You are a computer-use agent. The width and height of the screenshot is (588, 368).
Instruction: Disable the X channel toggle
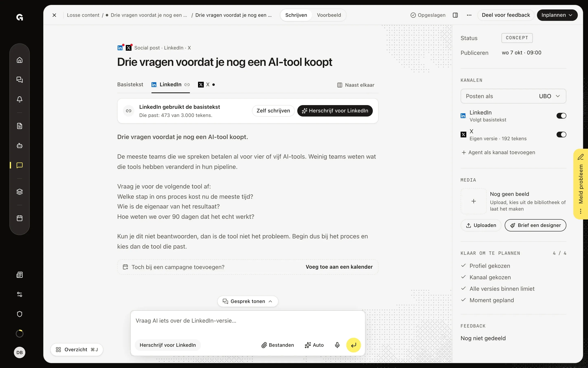pyautogui.click(x=561, y=135)
